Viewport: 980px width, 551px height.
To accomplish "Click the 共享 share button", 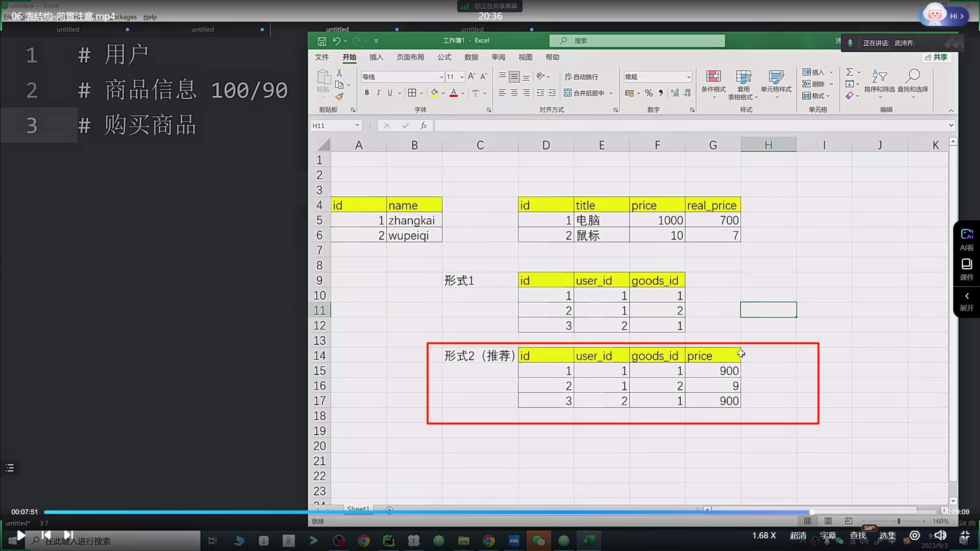I will tap(936, 57).
